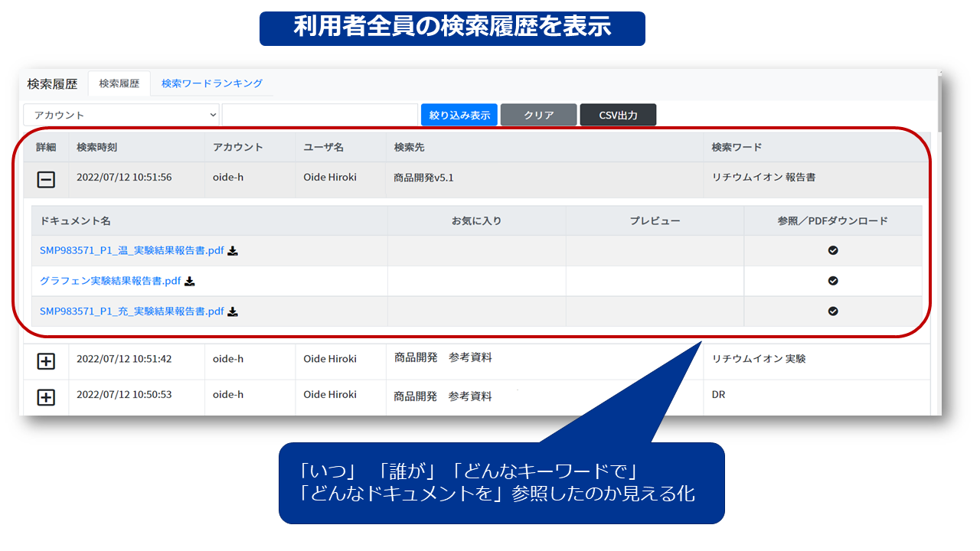Click the download icon beside グラフェン実験結果報告書.pdf

[x=189, y=281]
